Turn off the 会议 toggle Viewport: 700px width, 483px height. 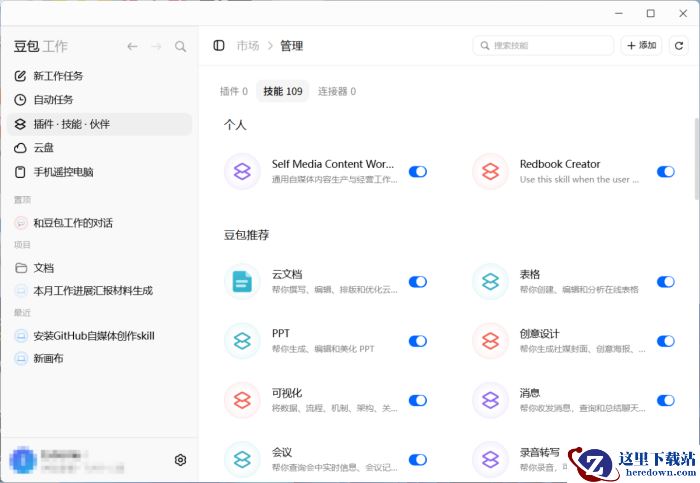[418, 460]
